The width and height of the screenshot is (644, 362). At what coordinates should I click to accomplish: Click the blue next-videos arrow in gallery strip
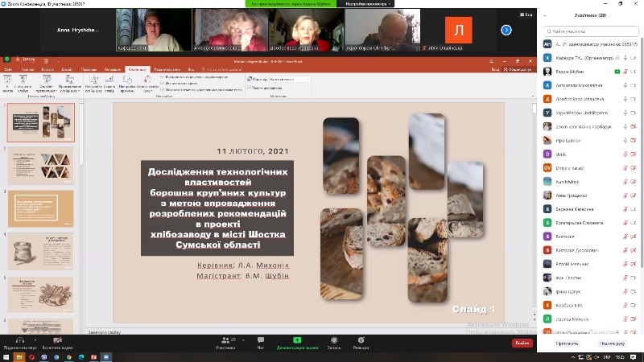click(506, 30)
